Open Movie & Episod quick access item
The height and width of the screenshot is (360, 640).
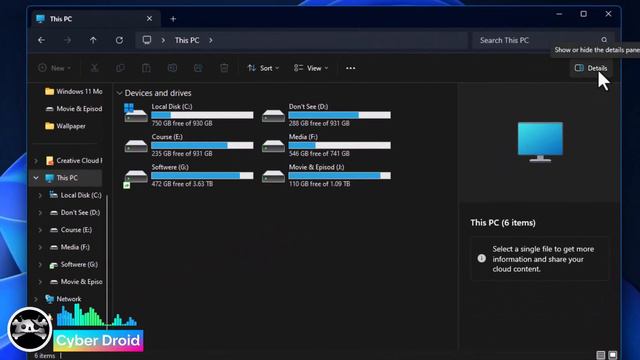73,109
